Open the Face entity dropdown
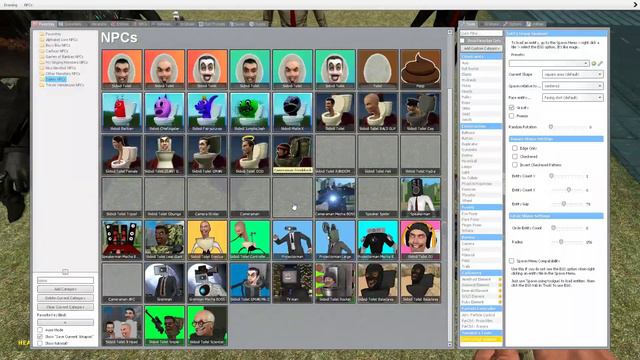Viewport: 640px width, 360px height. coord(572,98)
